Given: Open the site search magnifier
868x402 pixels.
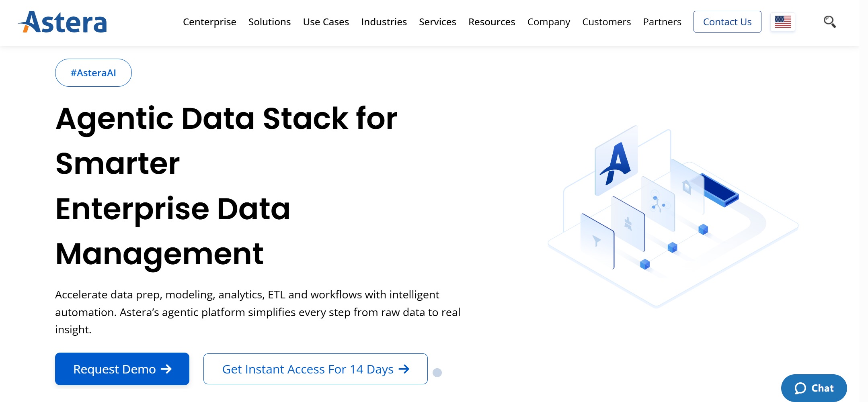Looking at the screenshot, I should [x=829, y=22].
